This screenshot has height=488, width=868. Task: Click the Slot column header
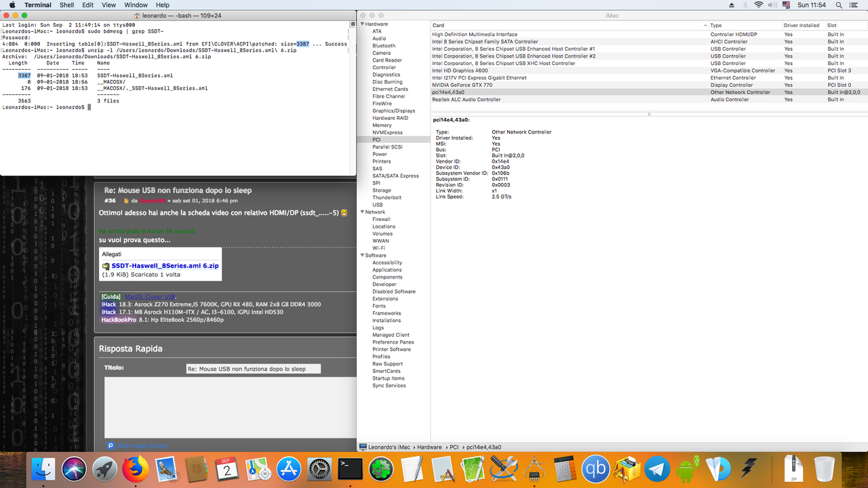(846, 25)
